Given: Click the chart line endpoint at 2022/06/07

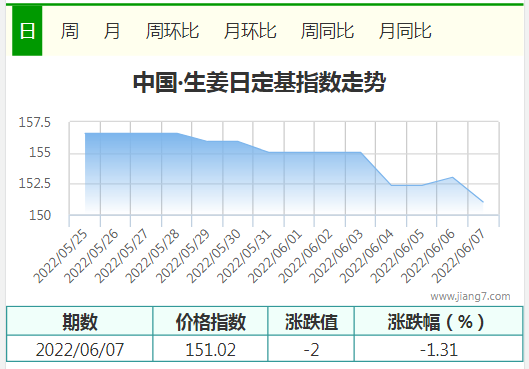Looking at the screenshot, I should (x=483, y=202).
